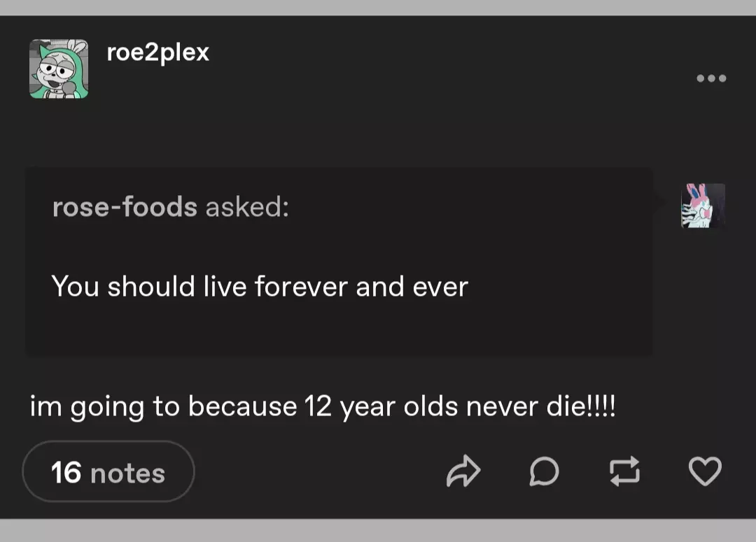Image resolution: width=756 pixels, height=542 pixels.
Task: Click the number 16 in notes pill
Action: [x=66, y=473]
